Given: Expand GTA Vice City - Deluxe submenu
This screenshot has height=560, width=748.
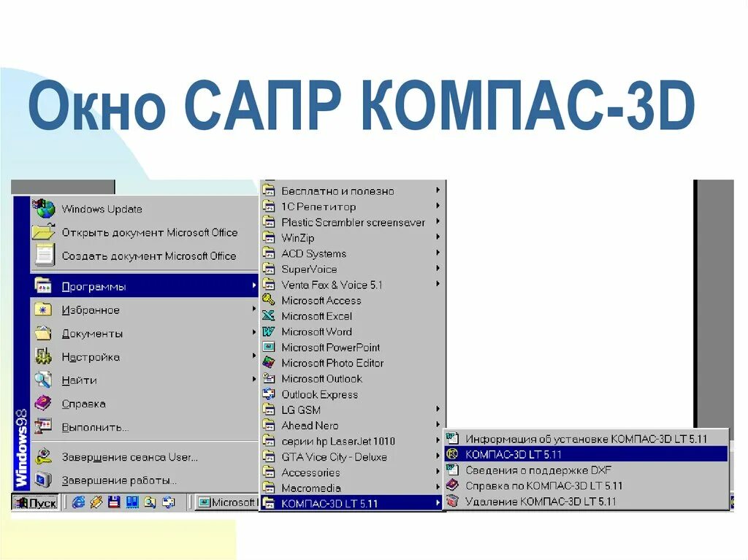Looking at the screenshot, I should click(351, 457).
